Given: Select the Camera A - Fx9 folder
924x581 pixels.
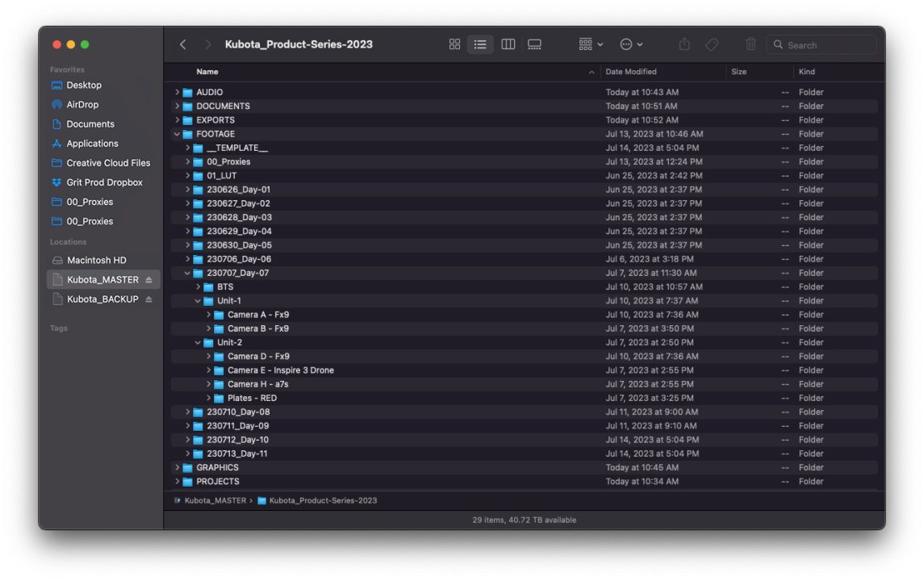Looking at the screenshot, I should click(x=525, y=315).
